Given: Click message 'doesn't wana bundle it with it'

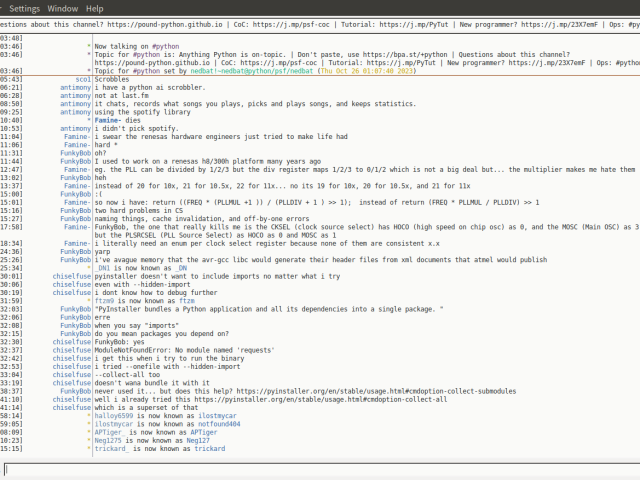Looking at the screenshot, I should [152, 383].
